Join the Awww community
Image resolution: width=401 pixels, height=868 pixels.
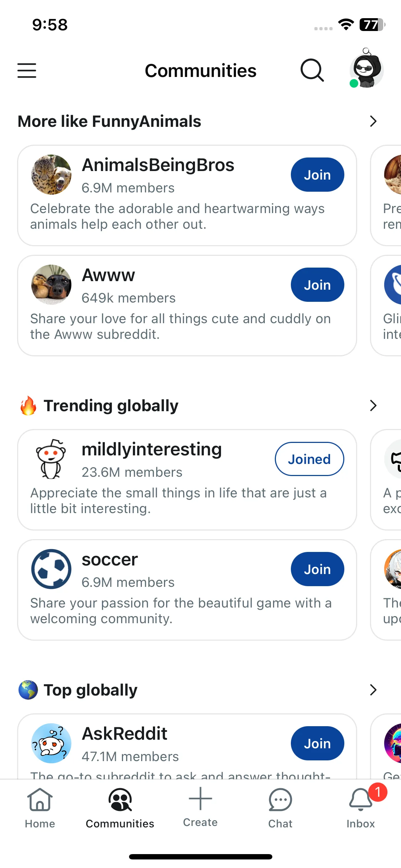point(317,285)
